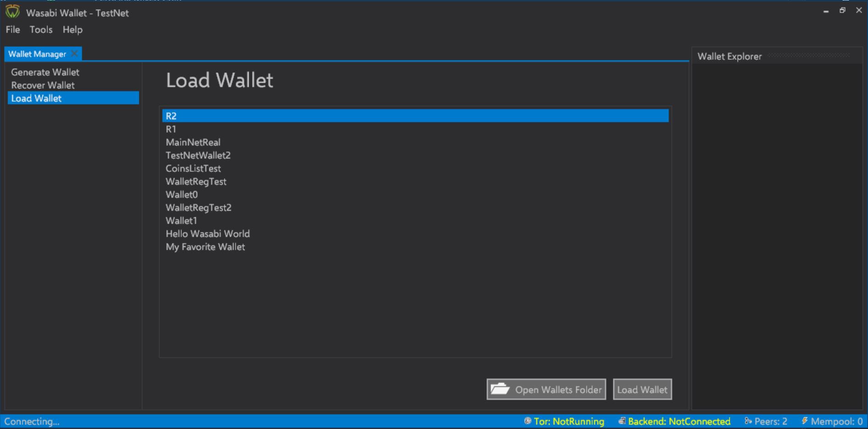868x429 pixels.
Task: Minimize the Wasabi Wallet window
Action: pyautogui.click(x=826, y=11)
